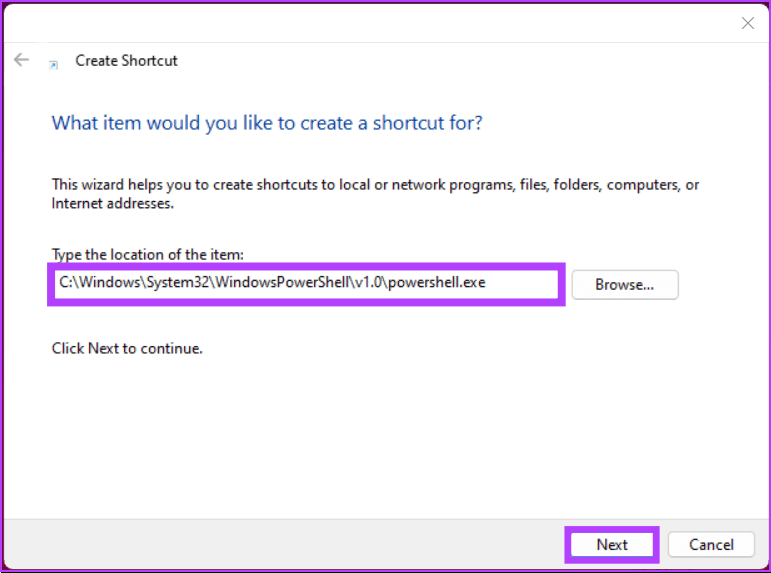The image size is (771, 573).
Task: Click the Create Shortcut title text
Action: (126, 60)
